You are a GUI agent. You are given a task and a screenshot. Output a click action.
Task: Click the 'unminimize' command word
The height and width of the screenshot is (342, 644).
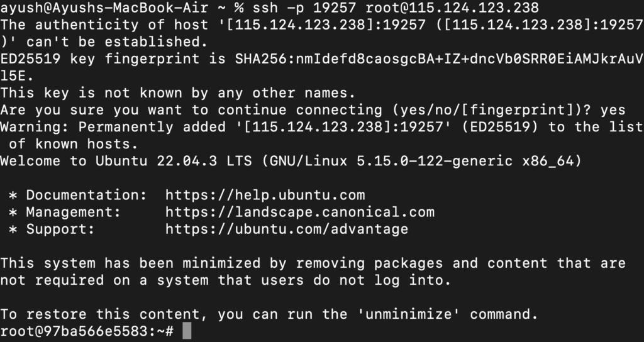(x=409, y=314)
